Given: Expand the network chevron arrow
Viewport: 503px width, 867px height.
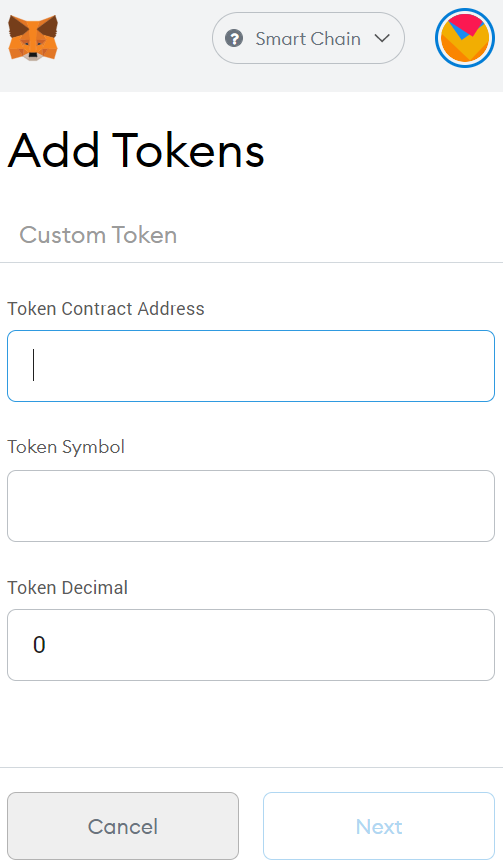Looking at the screenshot, I should click(382, 39).
